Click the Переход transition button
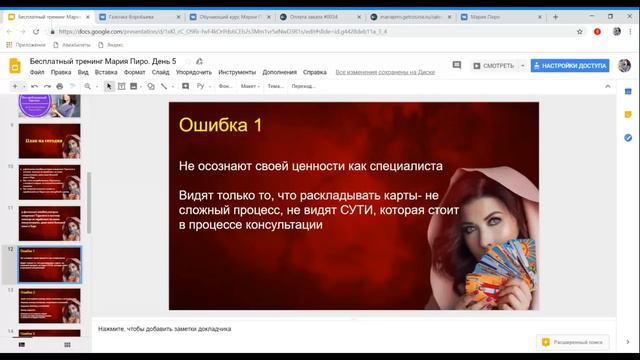This screenshot has height=360, width=640. [303, 87]
